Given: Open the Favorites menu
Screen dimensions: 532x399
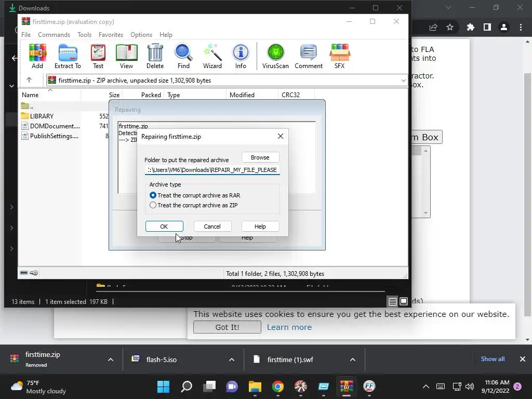Looking at the screenshot, I should click(111, 35).
